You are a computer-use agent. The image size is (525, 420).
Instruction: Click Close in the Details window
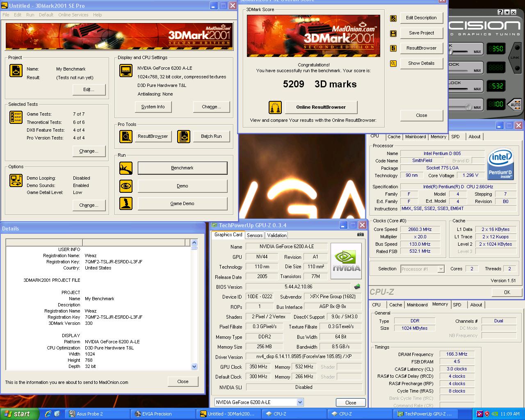tap(183, 381)
